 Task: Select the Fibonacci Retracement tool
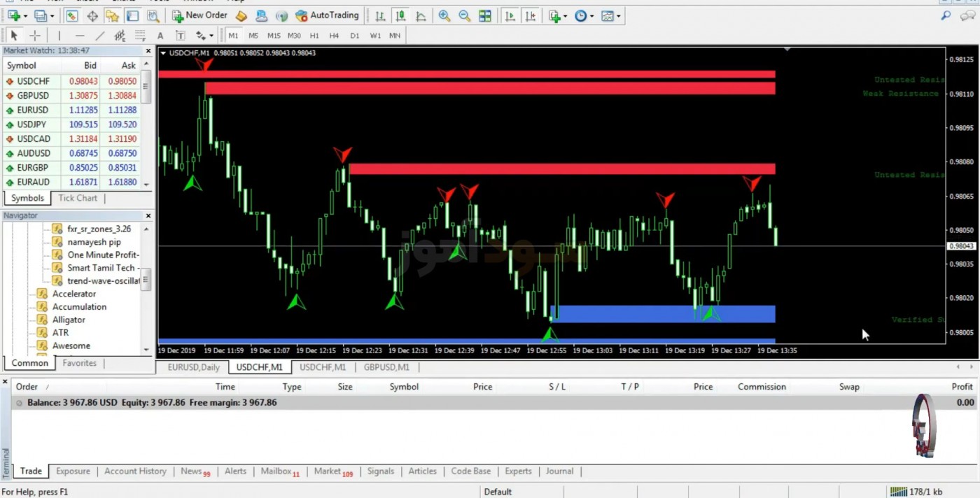[x=140, y=36]
